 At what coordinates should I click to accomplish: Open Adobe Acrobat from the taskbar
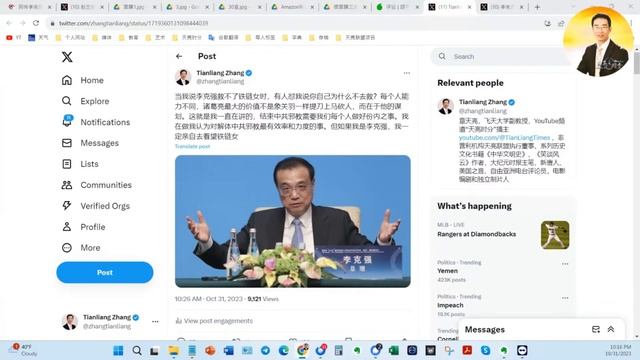pos(467,350)
